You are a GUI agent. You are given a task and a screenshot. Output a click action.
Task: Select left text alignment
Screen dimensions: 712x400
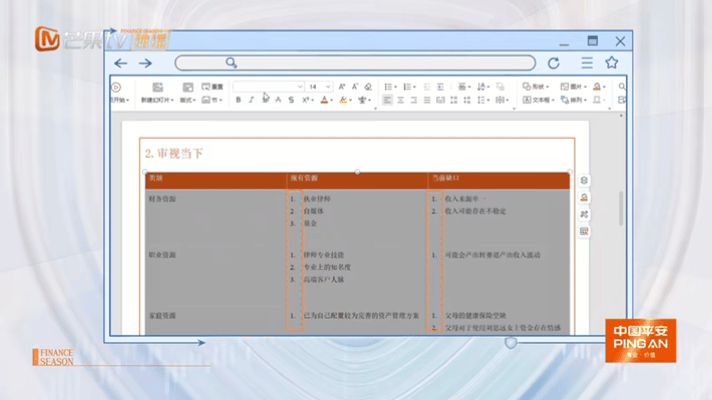(387, 100)
